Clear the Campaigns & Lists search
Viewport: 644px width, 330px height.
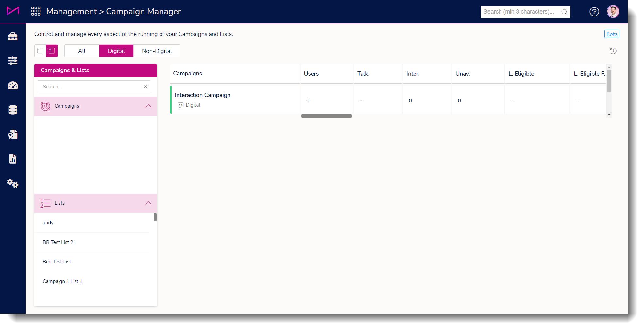(145, 86)
